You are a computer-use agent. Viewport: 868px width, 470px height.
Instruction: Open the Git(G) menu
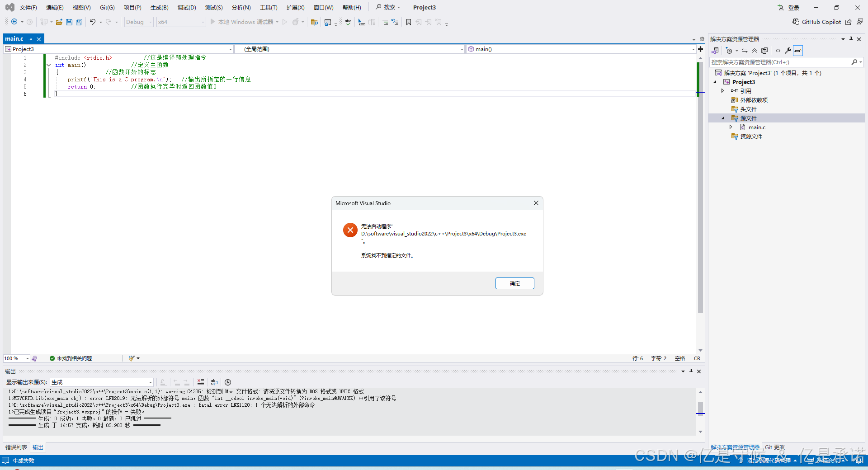coord(107,8)
